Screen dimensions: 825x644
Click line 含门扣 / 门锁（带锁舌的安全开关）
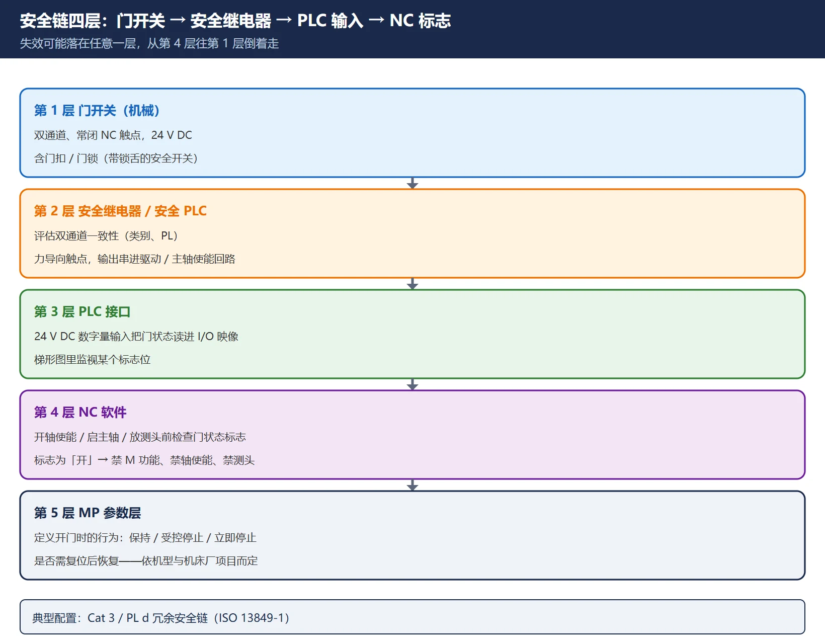tap(116, 158)
